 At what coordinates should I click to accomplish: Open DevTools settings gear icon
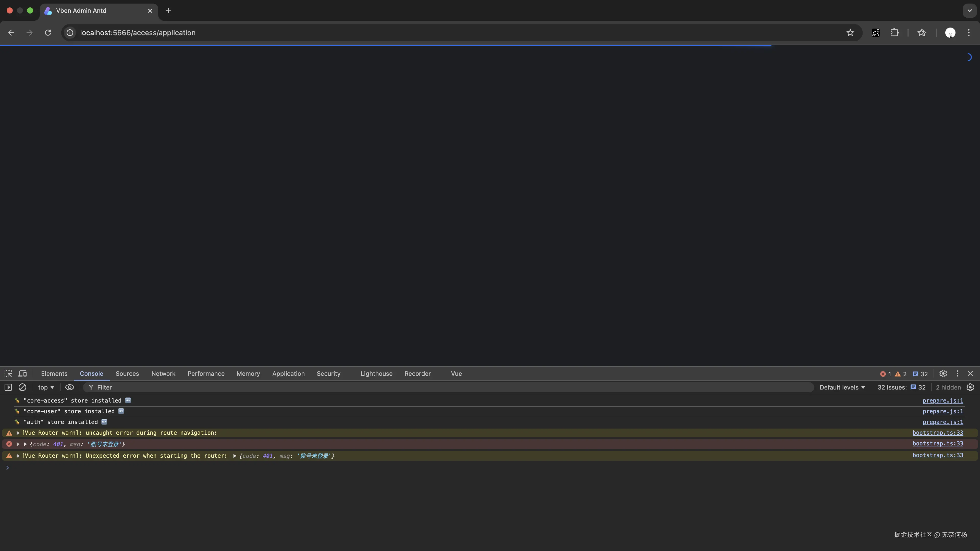tap(943, 373)
